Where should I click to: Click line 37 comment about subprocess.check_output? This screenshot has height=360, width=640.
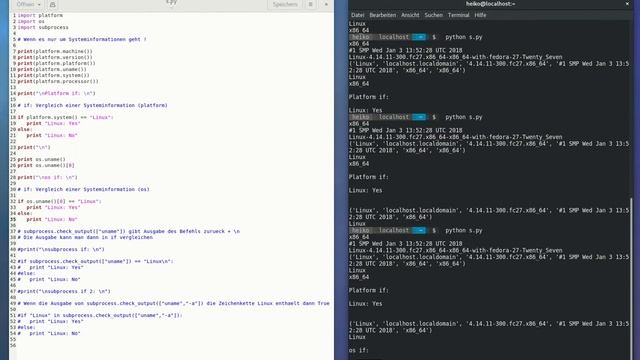pyautogui.click(x=129, y=231)
